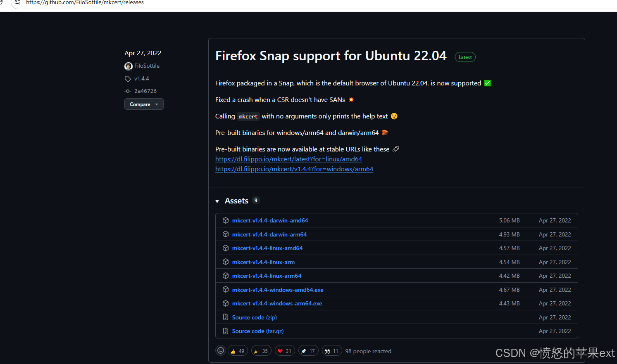
Task: Click the brick emoji after 'darwin/arm64'
Action: point(385,132)
